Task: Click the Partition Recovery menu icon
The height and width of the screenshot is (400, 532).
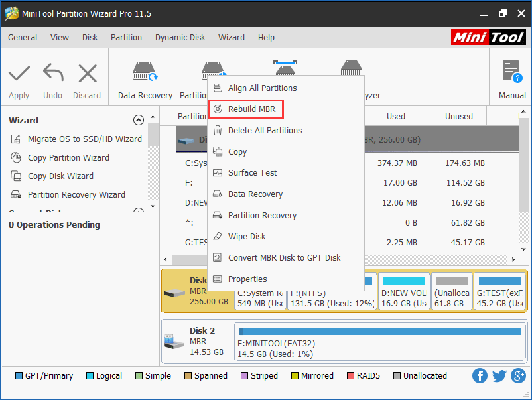Action: tap(218, 216)
